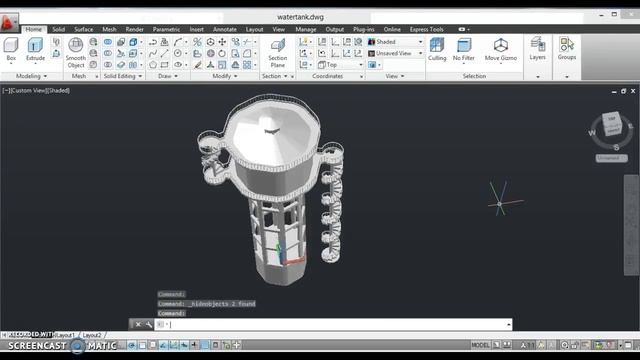Click the Custom View viewport label

click(29, 91)
